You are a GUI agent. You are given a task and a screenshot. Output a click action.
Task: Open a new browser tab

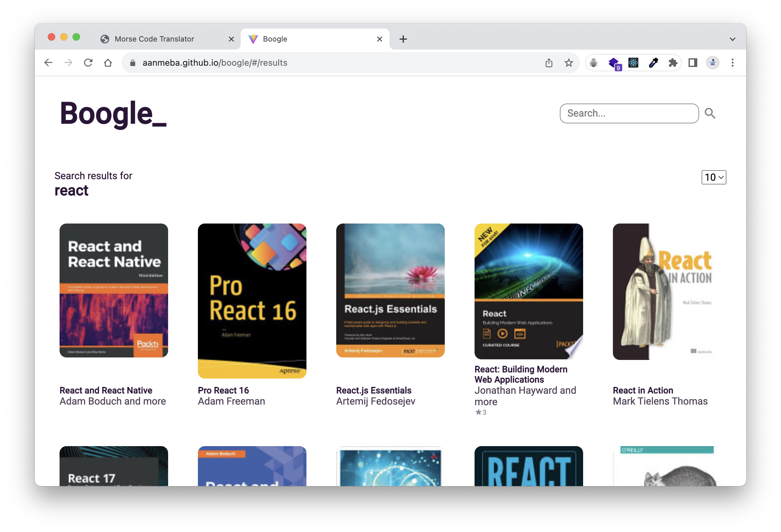point(403,39)
